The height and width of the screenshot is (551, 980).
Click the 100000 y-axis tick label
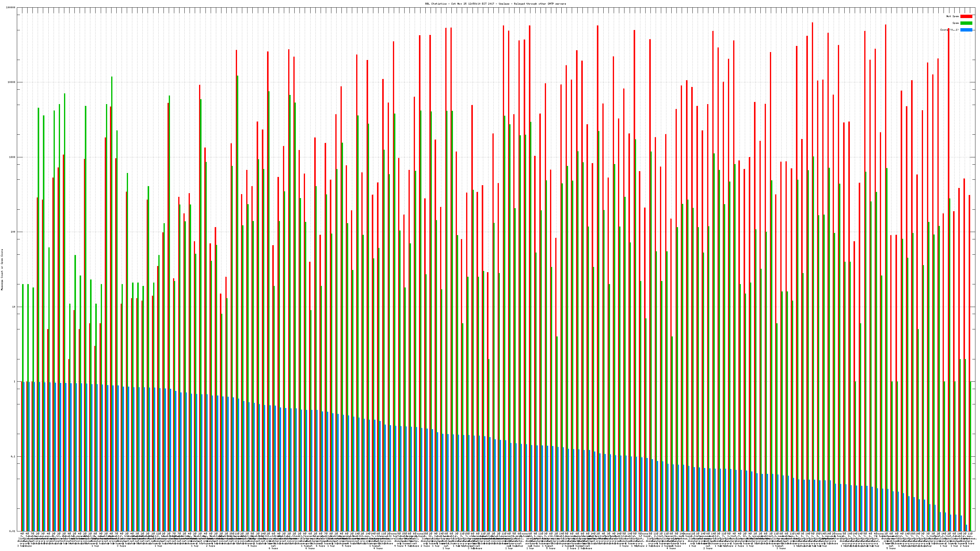(11, 8)
